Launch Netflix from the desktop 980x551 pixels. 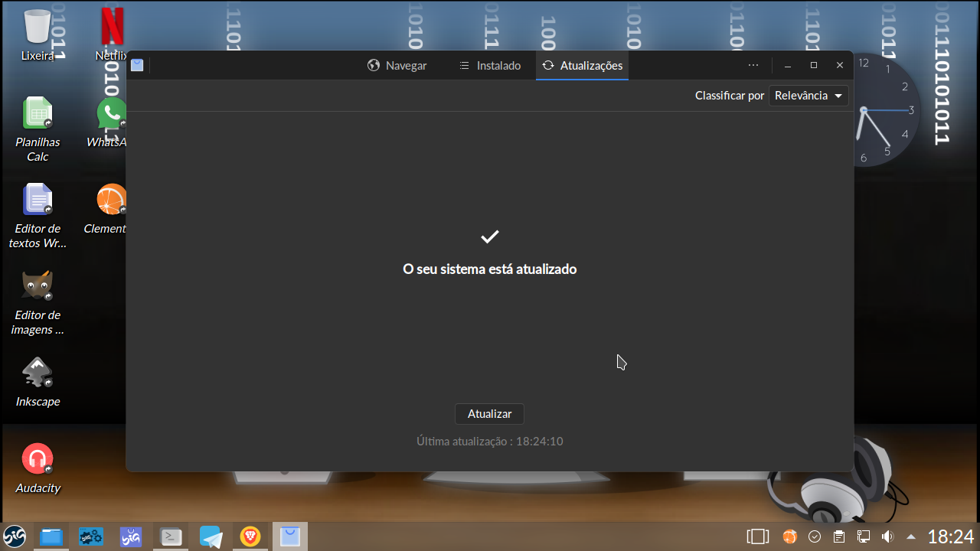click(112, 34)
